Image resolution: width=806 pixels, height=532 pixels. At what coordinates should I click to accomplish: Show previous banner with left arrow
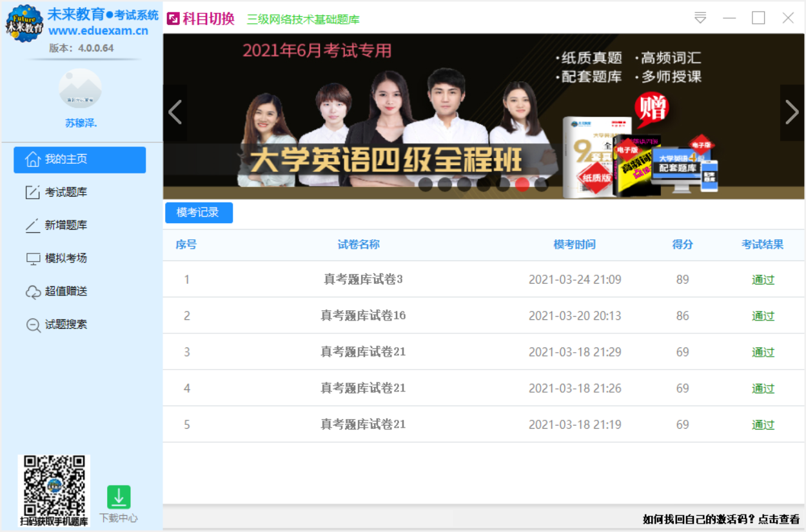tap(175, 112)
